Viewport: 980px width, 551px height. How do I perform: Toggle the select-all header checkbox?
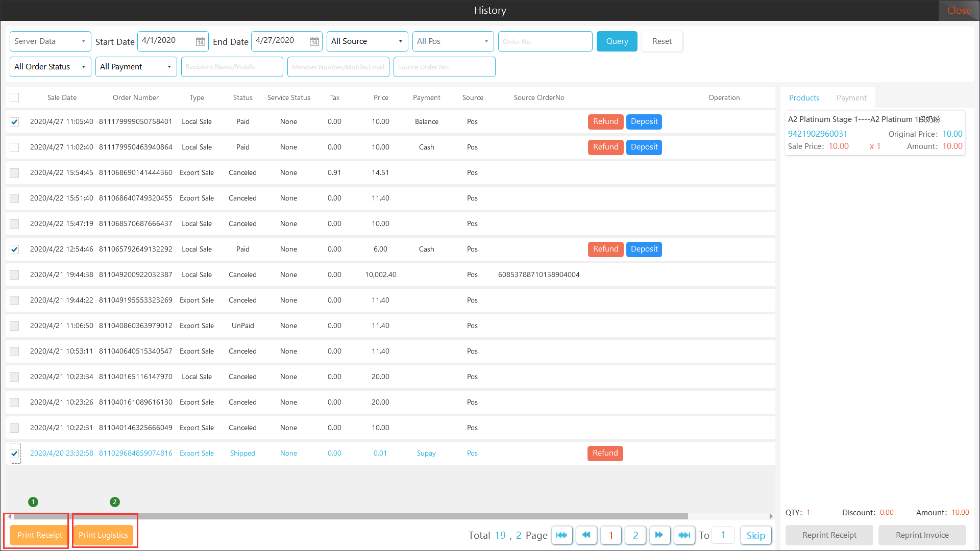pos(14,97)
